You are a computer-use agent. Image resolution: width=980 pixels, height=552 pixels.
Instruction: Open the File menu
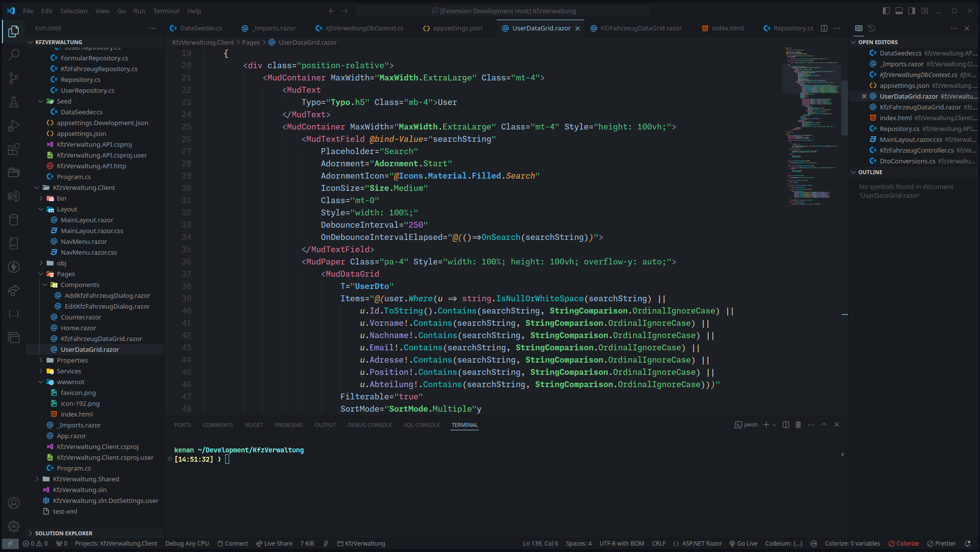point(28,11)
